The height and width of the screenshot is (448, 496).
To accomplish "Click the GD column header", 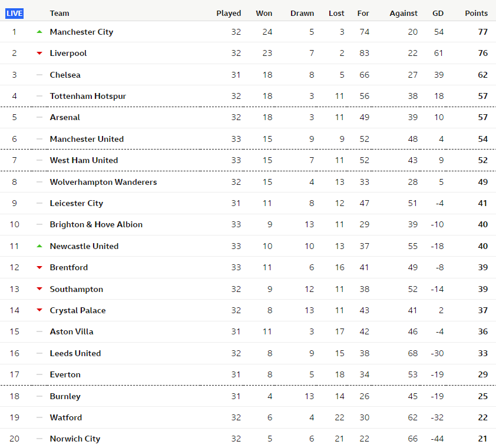I will coord(438,14).
